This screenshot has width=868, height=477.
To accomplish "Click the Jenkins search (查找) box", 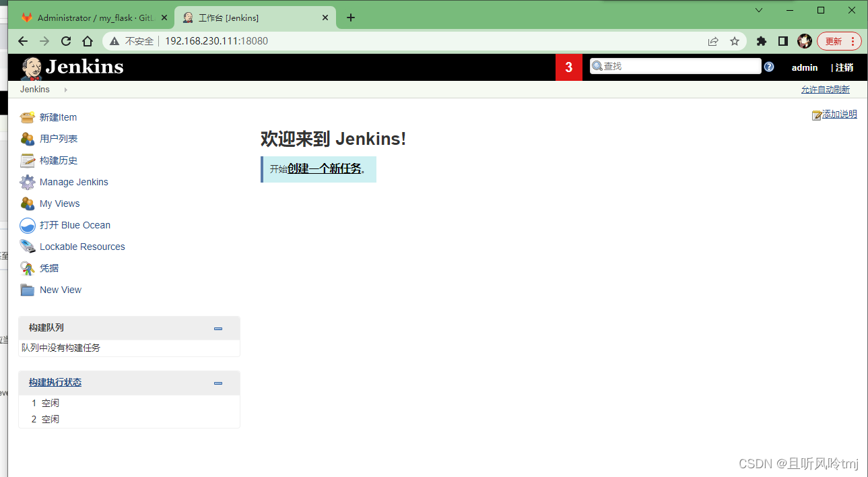I will [x=675, y=66].
